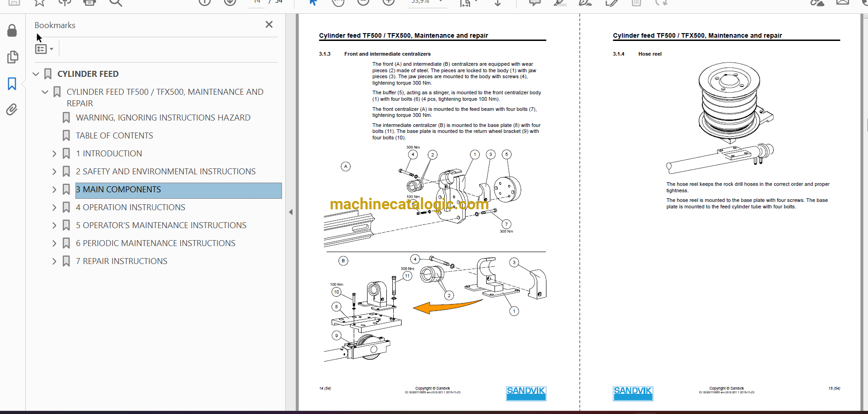Image resolution: width=868 pixels, height=414 pixels.
Task: Click the Sandvik logo on page 14
Action: click(526, 393)
